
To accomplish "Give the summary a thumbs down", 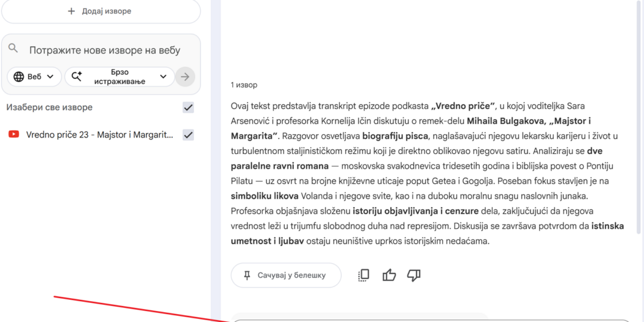I will pyautogui.click(x=414, y=275).
